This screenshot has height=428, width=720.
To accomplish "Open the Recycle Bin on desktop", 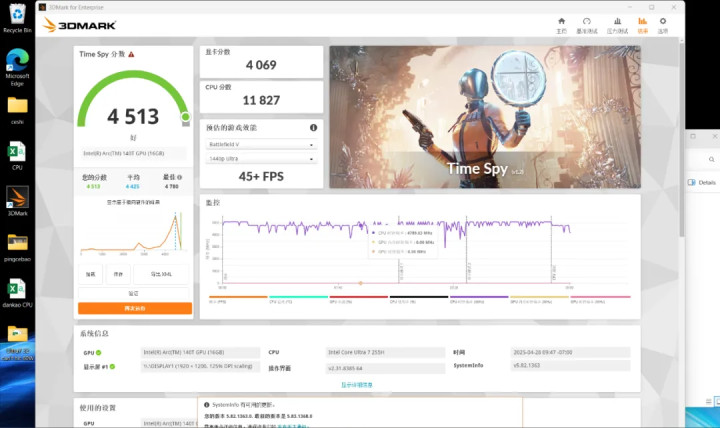I will 16,18.
